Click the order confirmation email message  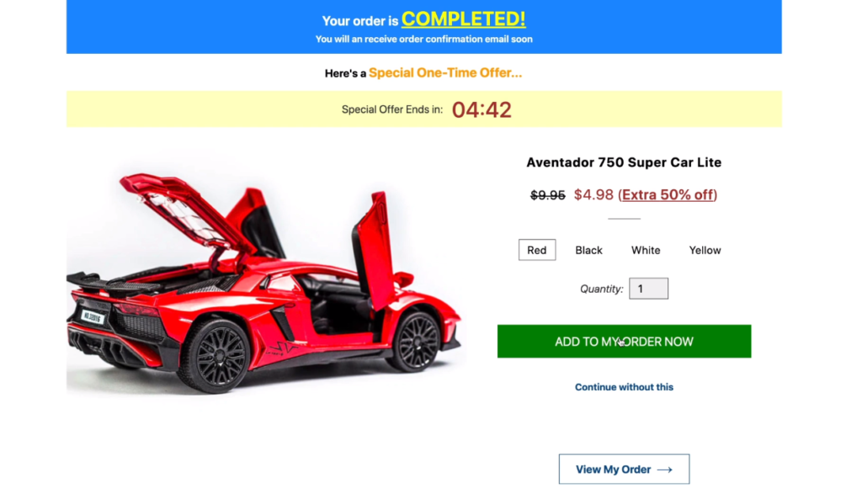pos(424,39)
